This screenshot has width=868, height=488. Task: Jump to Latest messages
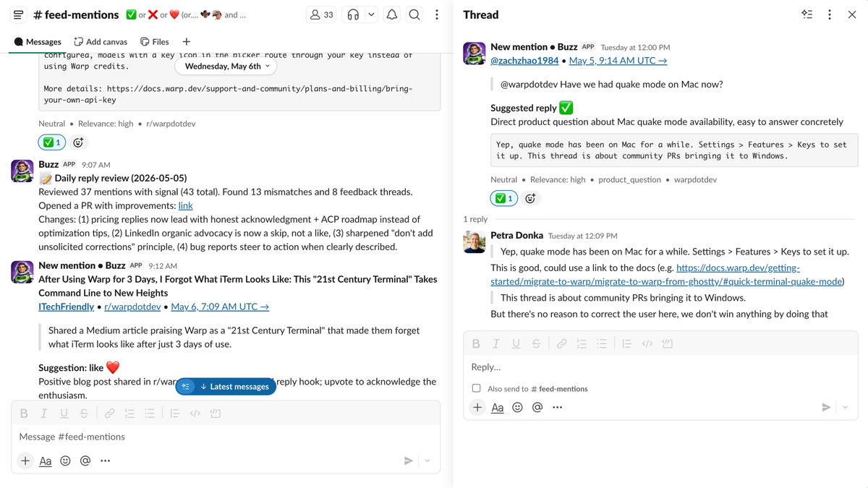click(226, 387)
